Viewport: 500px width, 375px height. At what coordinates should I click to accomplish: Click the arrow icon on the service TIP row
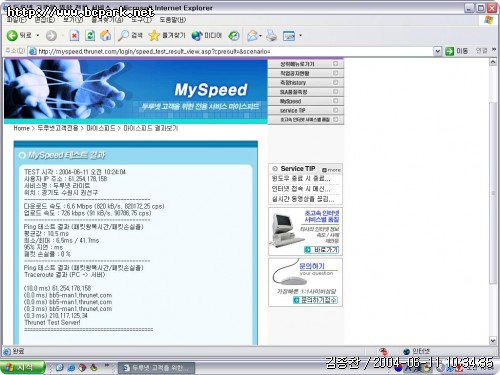(335, 110)
